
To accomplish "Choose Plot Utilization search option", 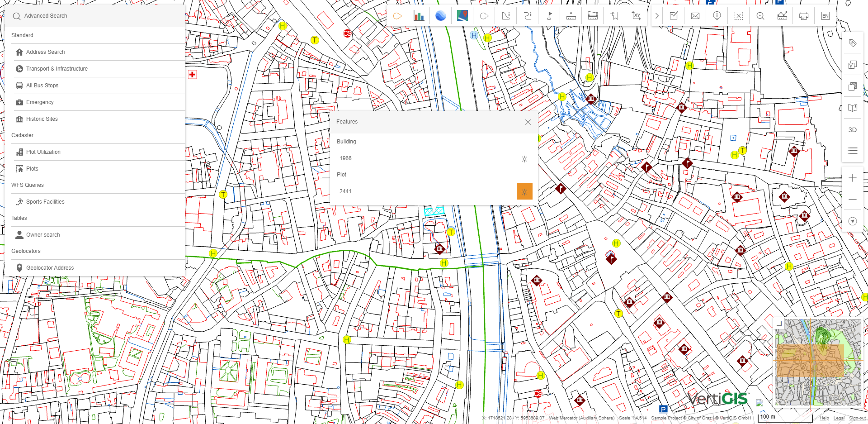I will coord(43,152).
